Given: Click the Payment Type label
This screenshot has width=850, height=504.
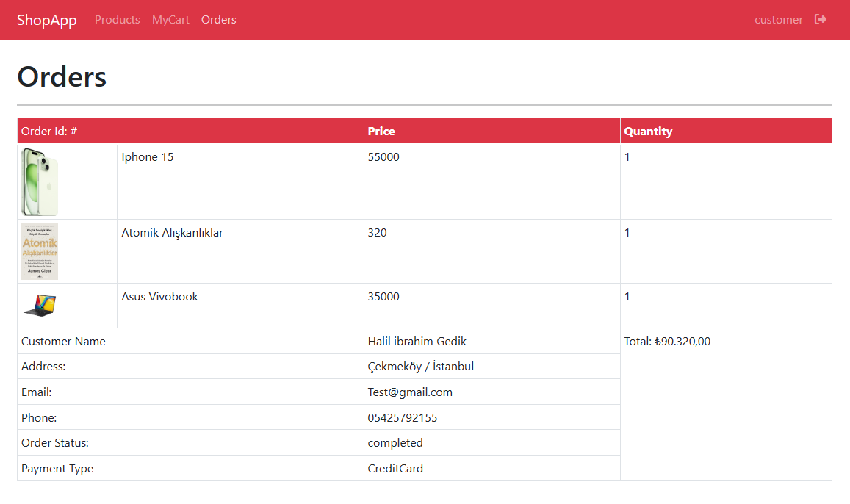Looking at the screenshot, I should (x=57, y=468).
